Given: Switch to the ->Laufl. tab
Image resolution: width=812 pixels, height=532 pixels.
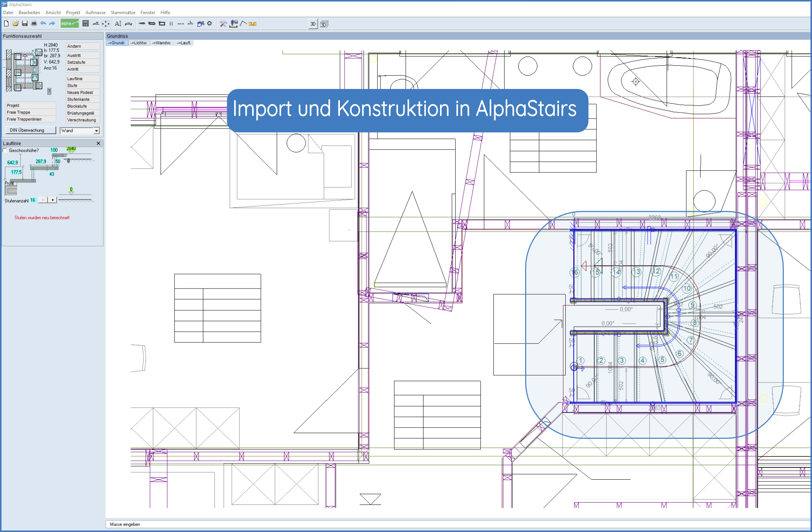Looking at the screenshot, I should (184, 43).
